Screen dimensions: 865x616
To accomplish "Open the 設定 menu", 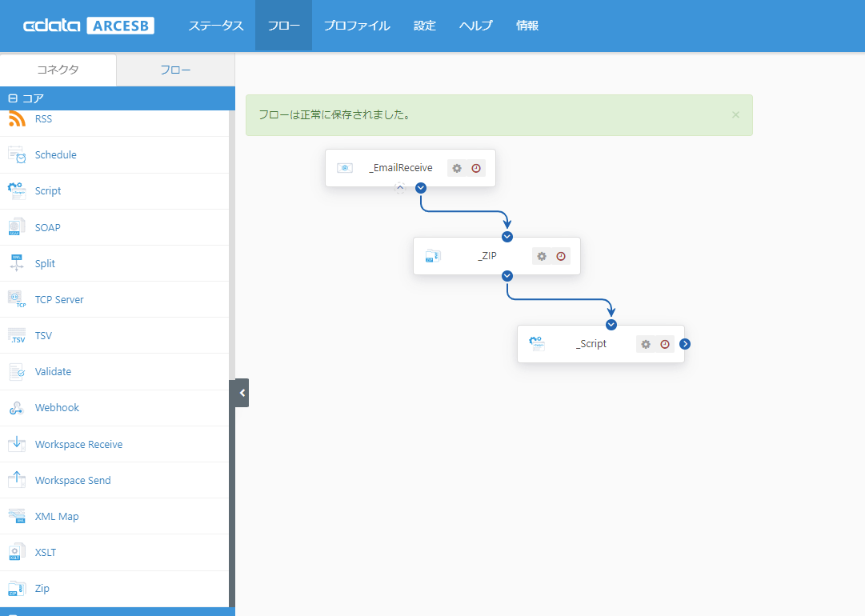I will tap(425, 26).
